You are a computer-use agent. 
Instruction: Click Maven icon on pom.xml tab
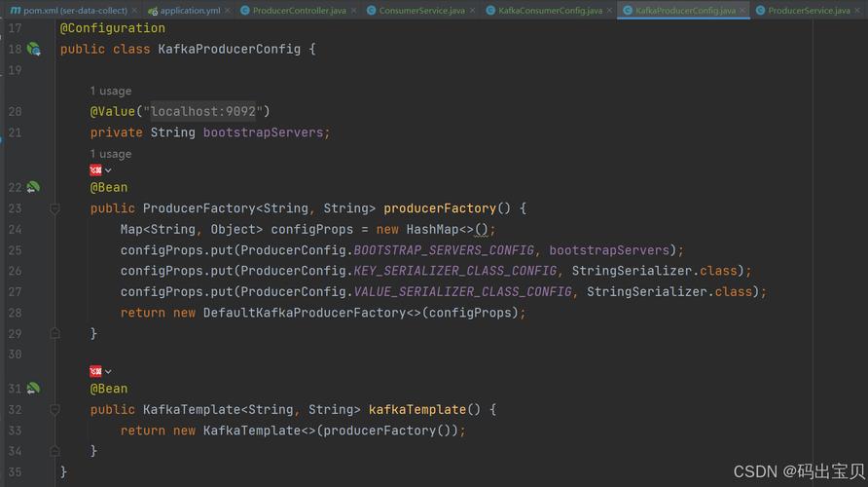point(15,11)
